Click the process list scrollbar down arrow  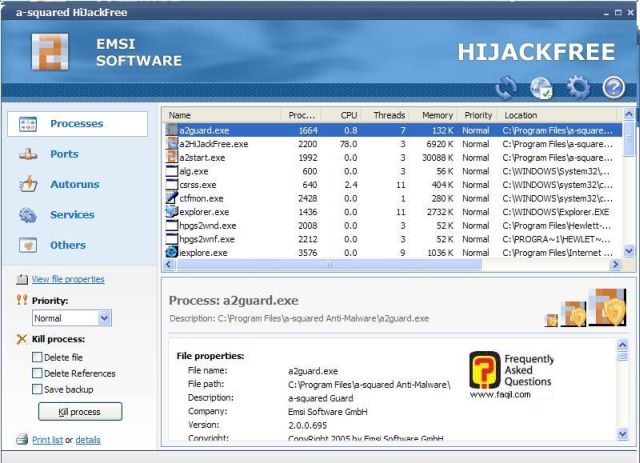pos(629,251)
